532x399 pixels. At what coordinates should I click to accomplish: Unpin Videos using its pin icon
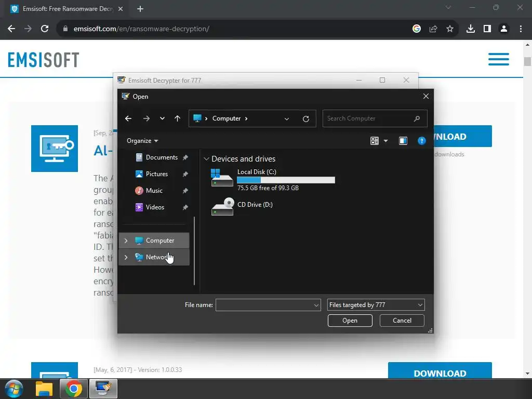click(x=185, y=207)
